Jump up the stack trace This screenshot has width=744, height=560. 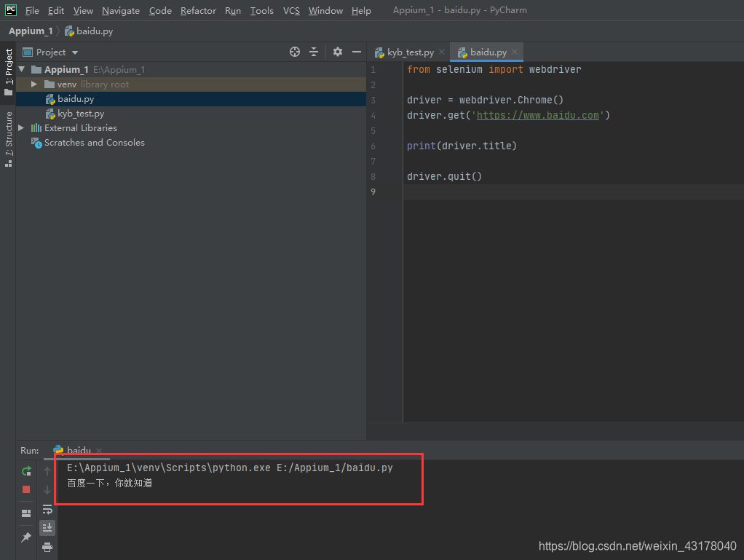tap(47, 471)
